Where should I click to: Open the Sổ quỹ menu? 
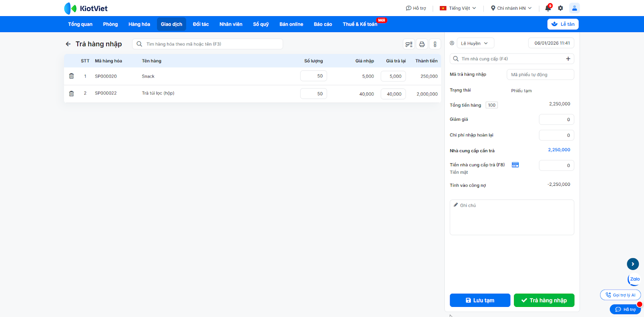click(x=261, y=24)
